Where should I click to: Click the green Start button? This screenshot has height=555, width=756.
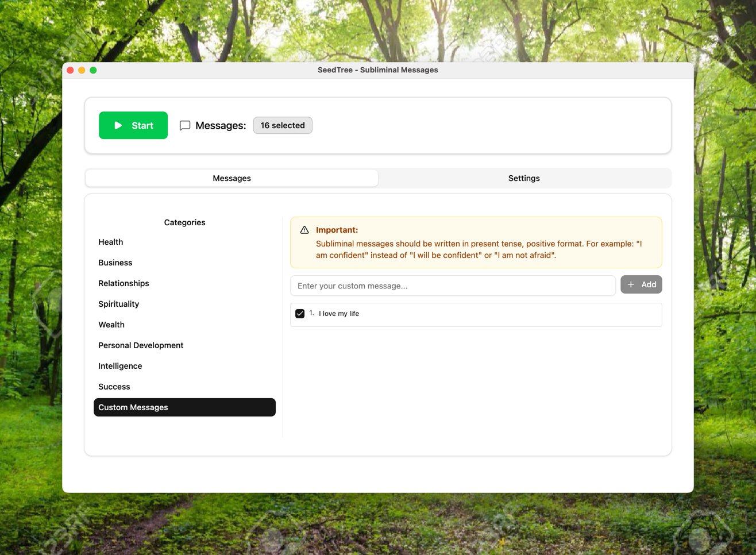click(x=133, y=125)
